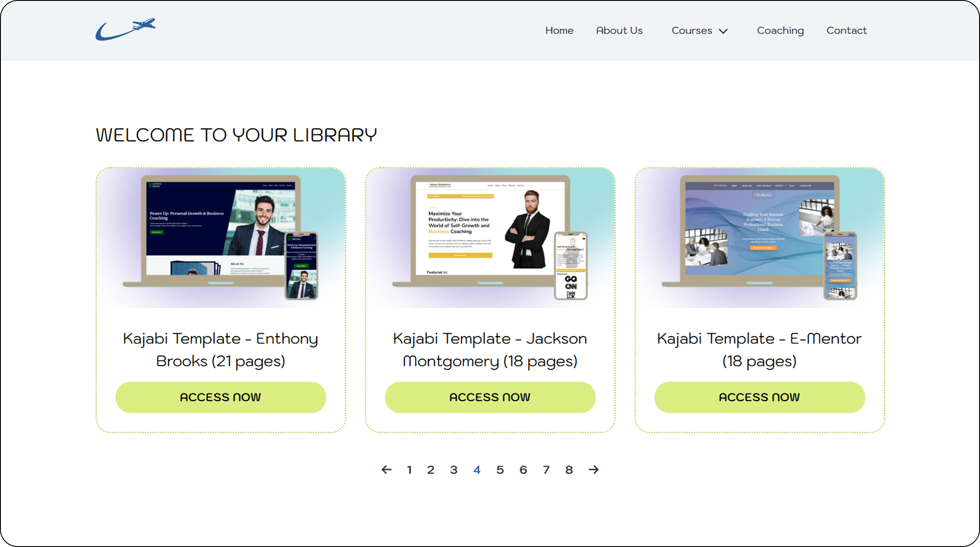Go to pagination page 2
This screenshot has width=980, height=547.
click(430, 470)
